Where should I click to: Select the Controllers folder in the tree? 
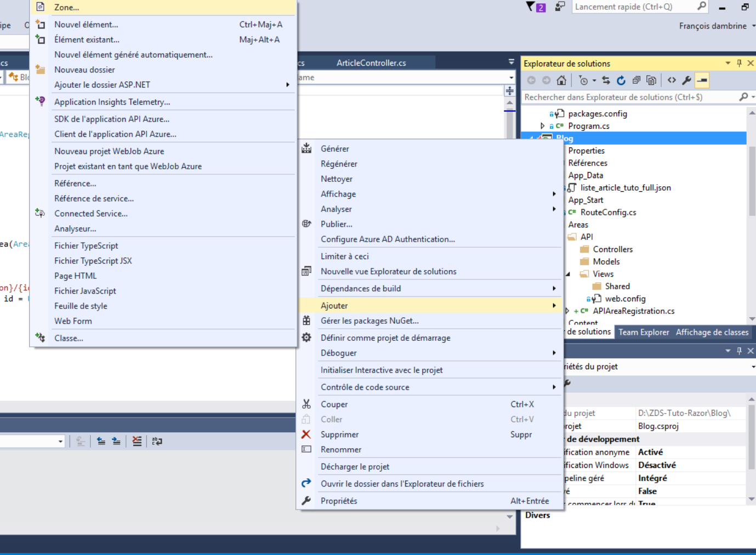pyautogui.click(x=612, y=249)
